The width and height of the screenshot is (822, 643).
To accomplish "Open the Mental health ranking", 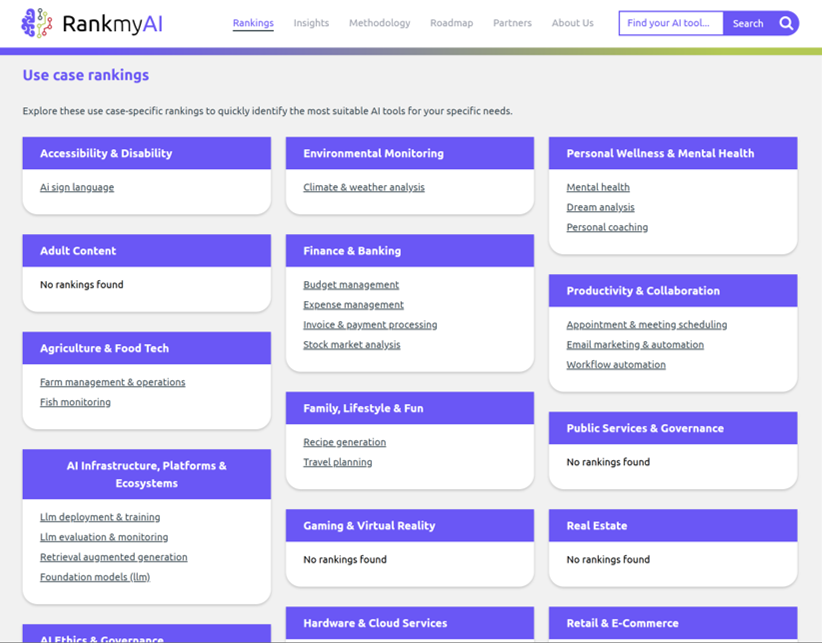I will (x=598, y=187).
